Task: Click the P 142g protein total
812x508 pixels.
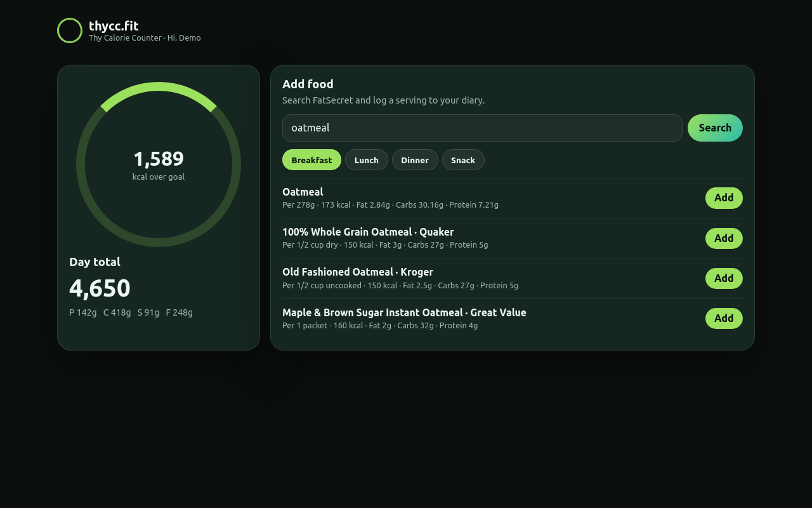Action: tap(83, 312)
